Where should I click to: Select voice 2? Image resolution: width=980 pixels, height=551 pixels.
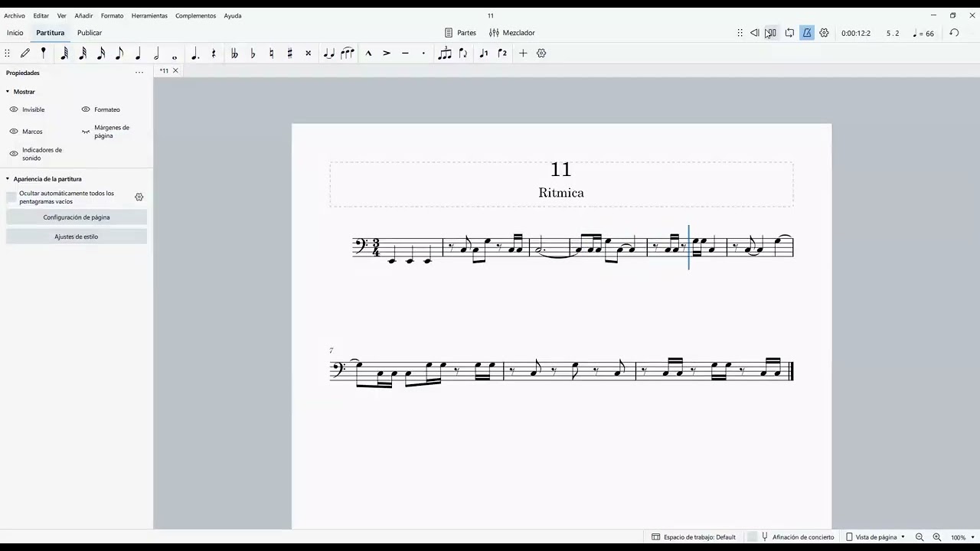tap(502, 53)
